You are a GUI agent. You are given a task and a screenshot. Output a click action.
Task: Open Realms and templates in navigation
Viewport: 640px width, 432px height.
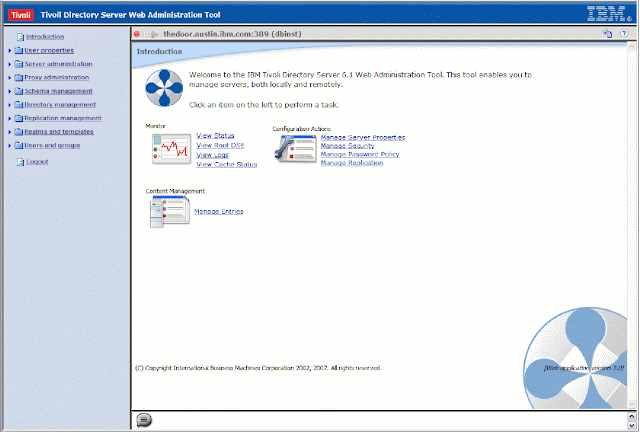pyautogui.click(x=59, y=132)
